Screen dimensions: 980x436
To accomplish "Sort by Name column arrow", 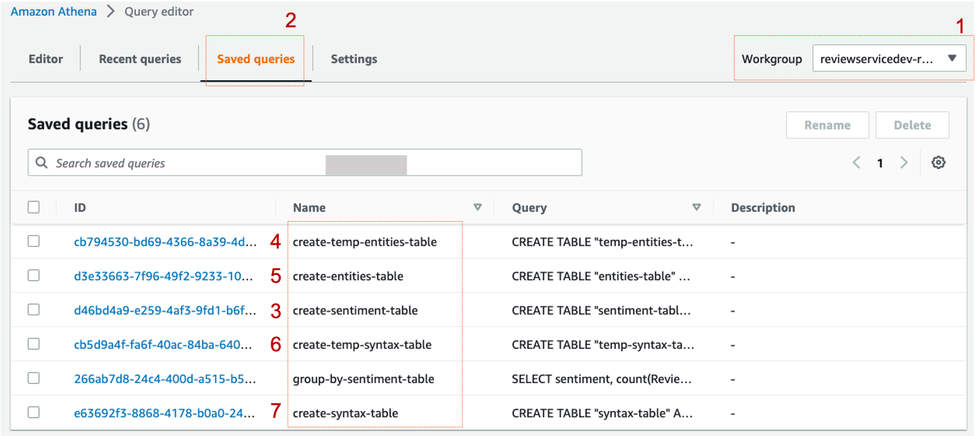I will point(477,207).
